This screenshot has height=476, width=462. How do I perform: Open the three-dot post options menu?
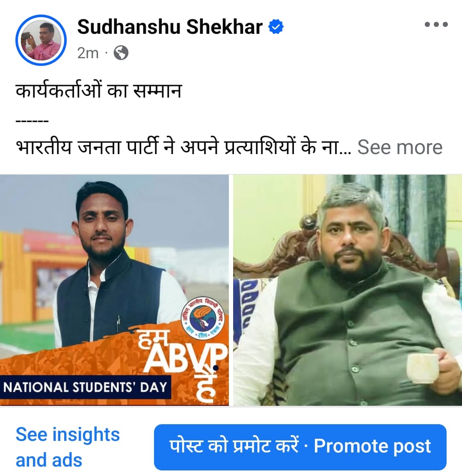pos(436,24)
